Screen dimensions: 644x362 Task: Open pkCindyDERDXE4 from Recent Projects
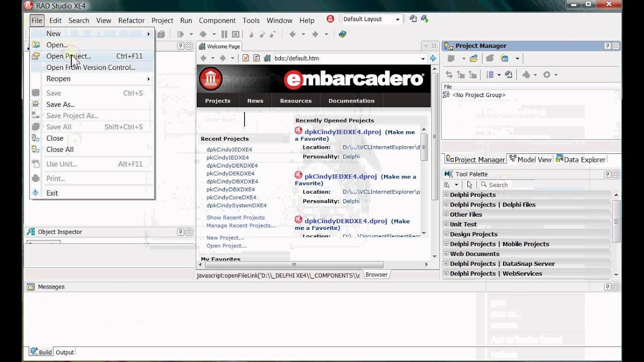(x=230, y=173)
